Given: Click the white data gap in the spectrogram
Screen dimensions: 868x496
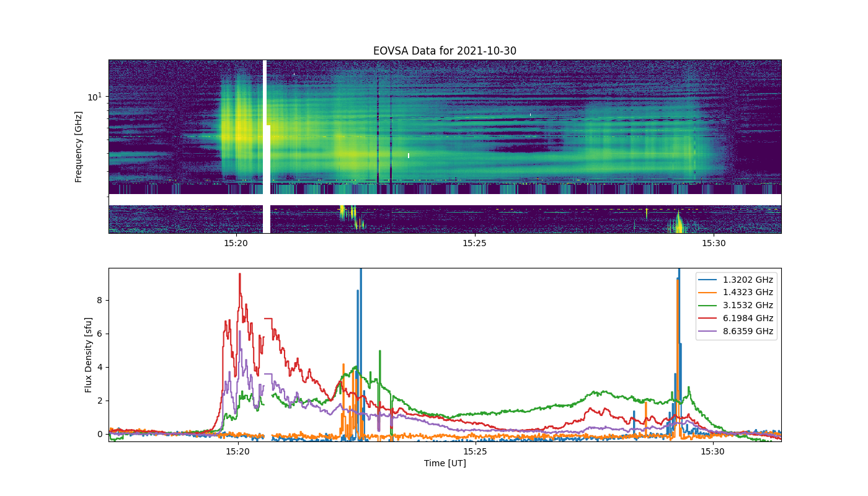Looking at the screenshot, I should tap(266, 146).
